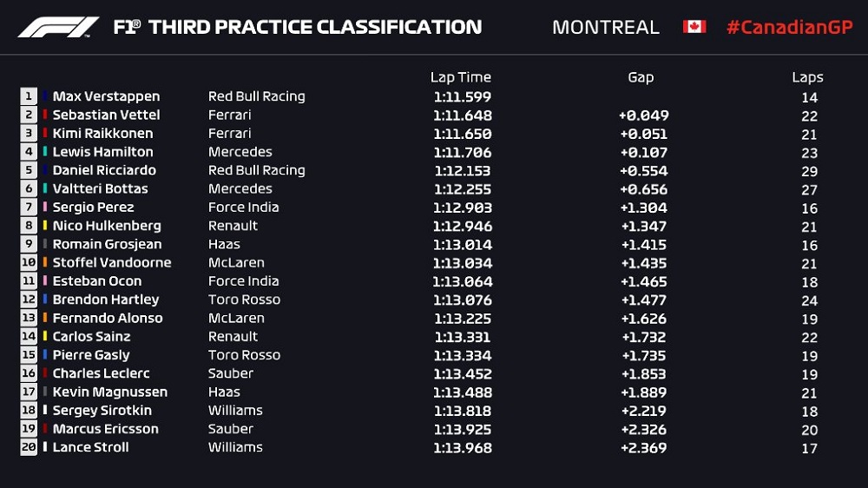Select driver name Lewis Hamilton
The width and height of the screenshot is (868, 488).
[103, 152]
